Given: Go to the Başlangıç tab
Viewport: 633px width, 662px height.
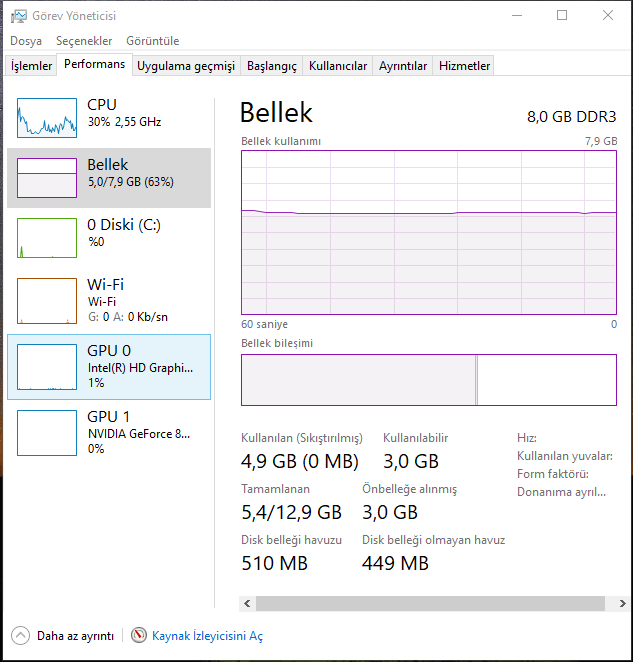Looking at the screenshot, I should point(272,66).
